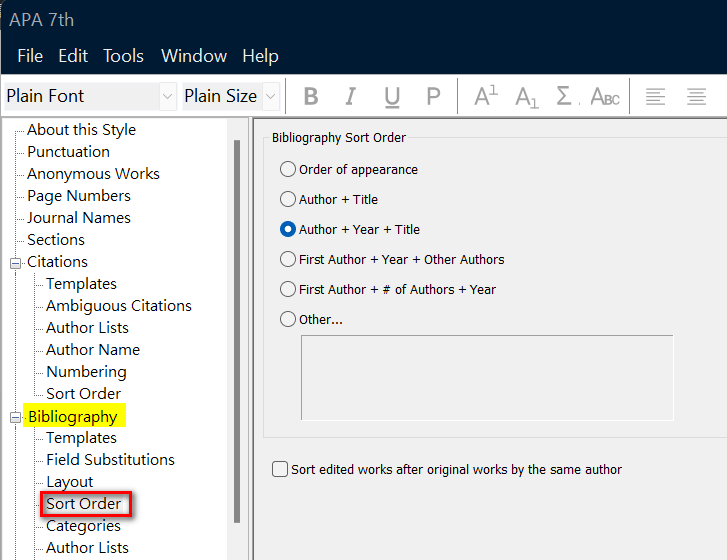
Task: Open Layout under Bibliography
Action: tap(70, 482)
